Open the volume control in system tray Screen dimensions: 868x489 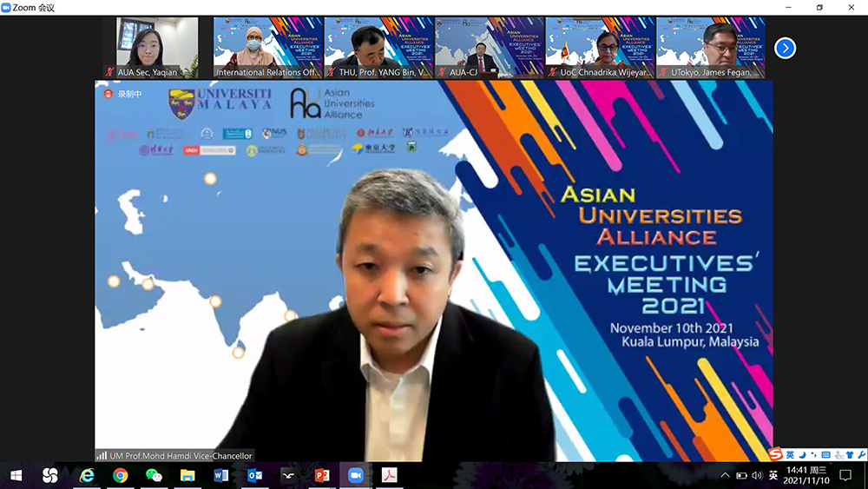click(x=757, y=475)
